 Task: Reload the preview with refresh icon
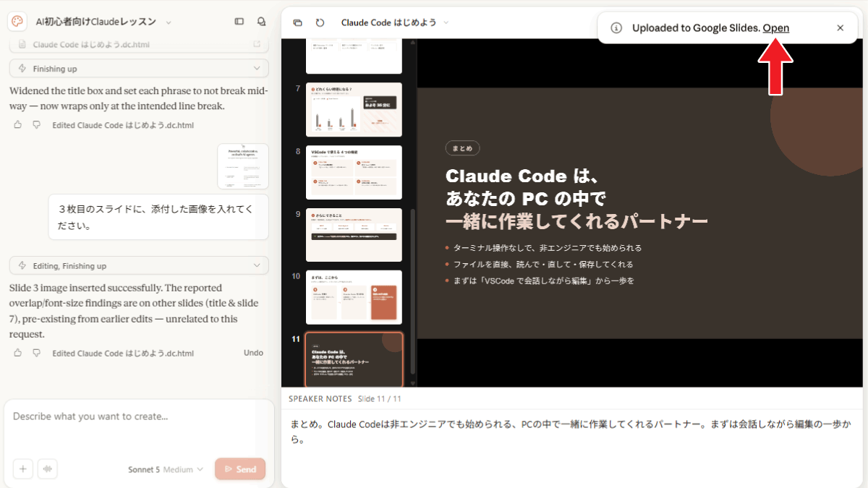pyautogui.click(x=320, y=22)
